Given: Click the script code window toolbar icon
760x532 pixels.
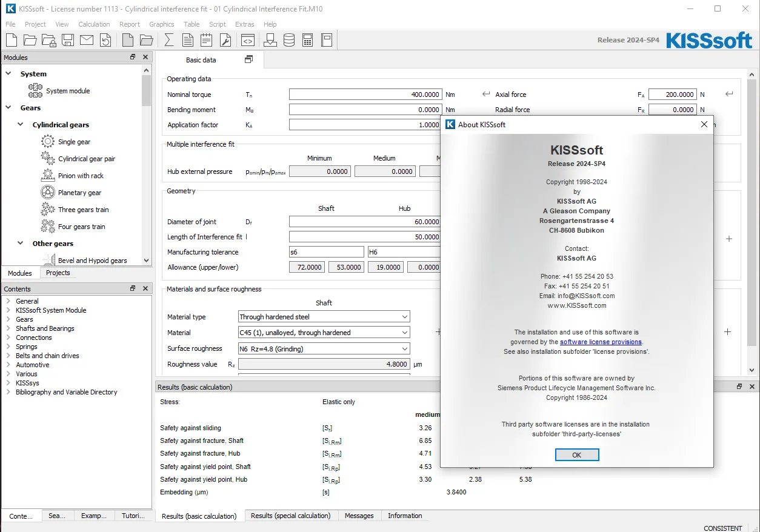Looking at the screenshot, I should coord(247,40).
